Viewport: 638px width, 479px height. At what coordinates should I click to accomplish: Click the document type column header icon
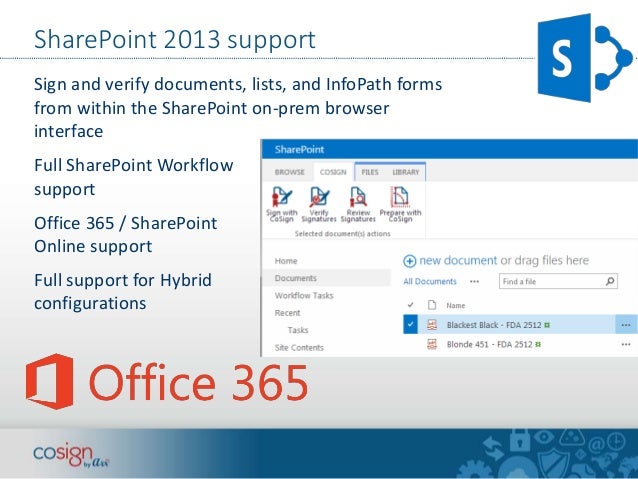[432, 305]
